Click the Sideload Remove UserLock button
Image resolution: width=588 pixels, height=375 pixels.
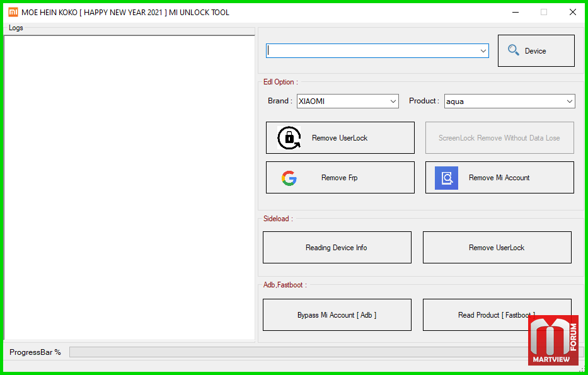pyautogui.click(x=497, y=248)
